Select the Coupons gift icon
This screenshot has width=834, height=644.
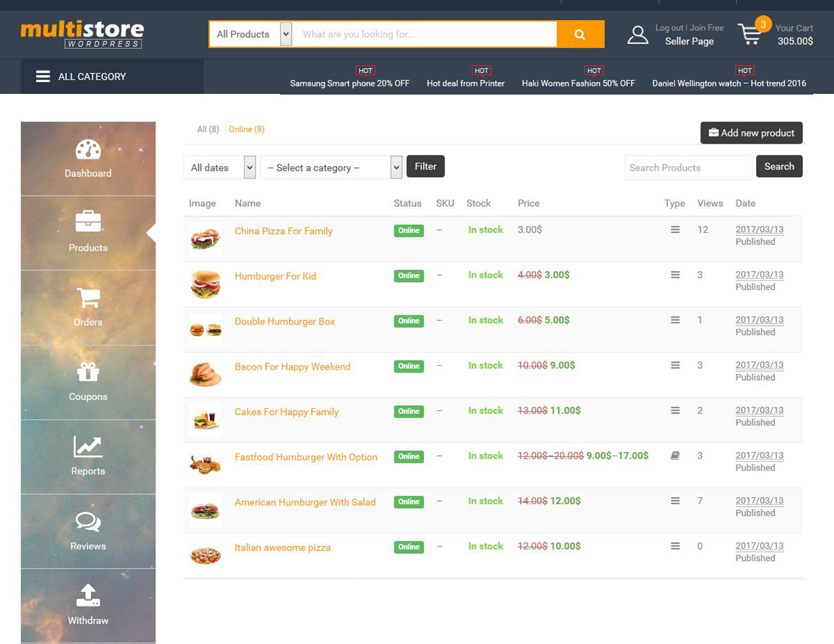[x=88, y=372]
